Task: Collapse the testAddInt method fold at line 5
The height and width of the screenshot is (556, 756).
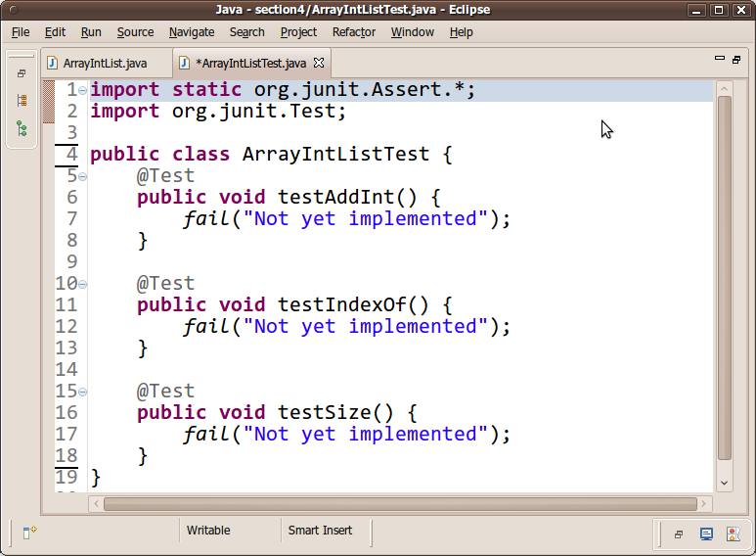Action: 83,176
